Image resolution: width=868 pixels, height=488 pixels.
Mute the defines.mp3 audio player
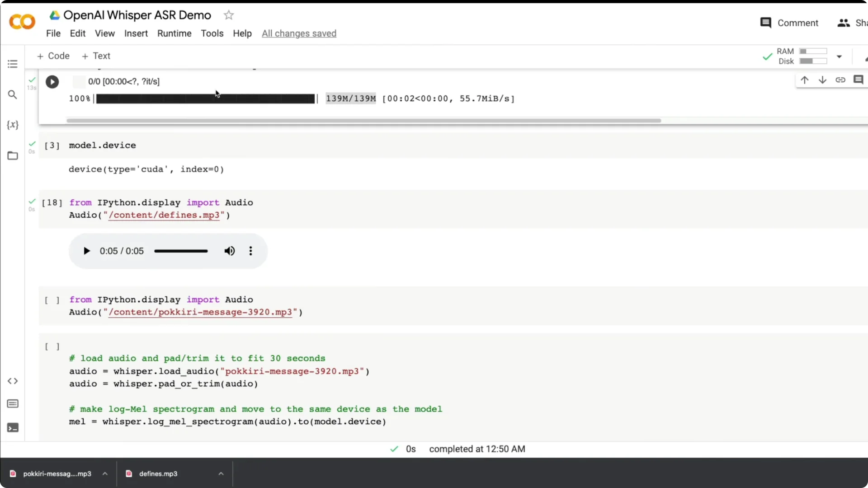click(229, 251)
